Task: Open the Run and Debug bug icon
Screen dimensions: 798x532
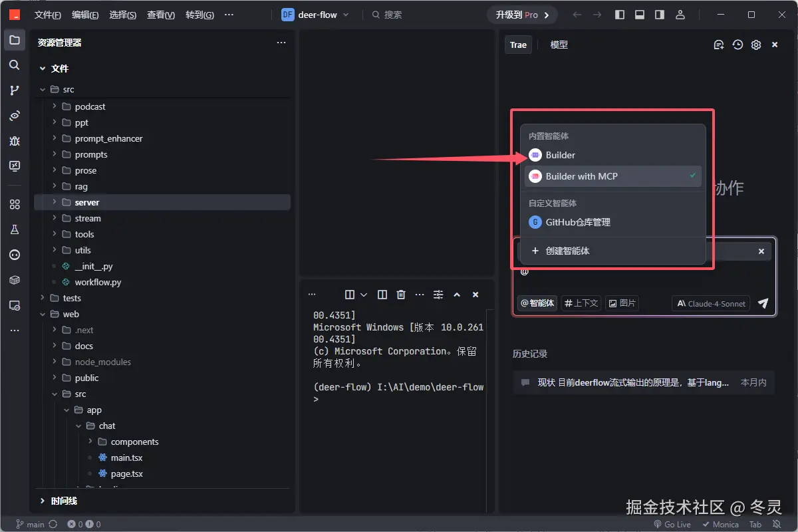Action: (14, 141)
